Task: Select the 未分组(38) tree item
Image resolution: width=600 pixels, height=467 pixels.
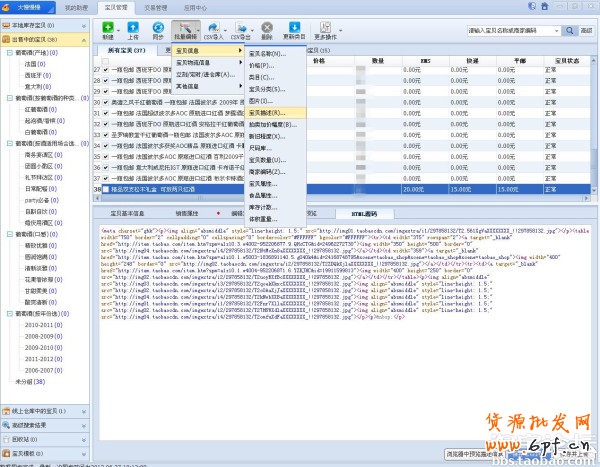Action: [30, 382]
